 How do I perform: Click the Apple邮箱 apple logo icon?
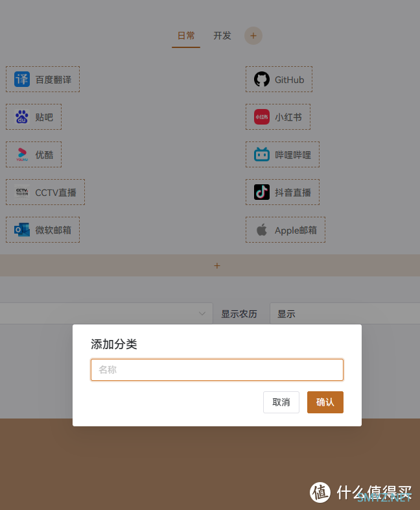tap(262, 230)
